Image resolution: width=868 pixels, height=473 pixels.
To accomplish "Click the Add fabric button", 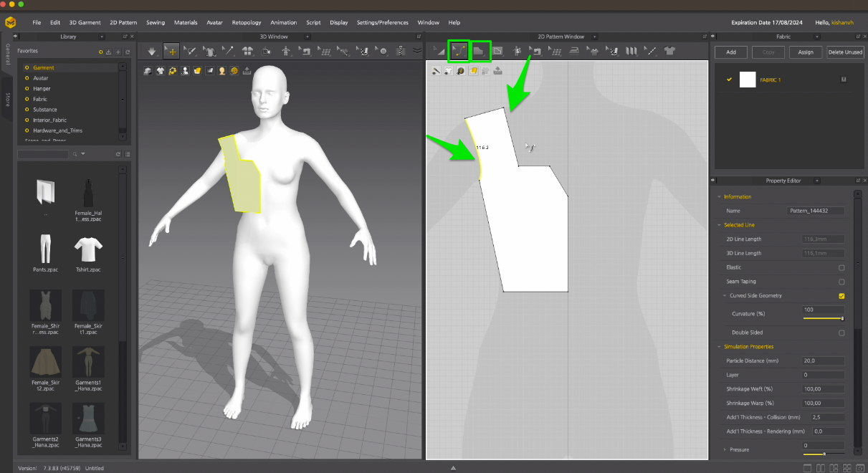I will pos(731,52).
